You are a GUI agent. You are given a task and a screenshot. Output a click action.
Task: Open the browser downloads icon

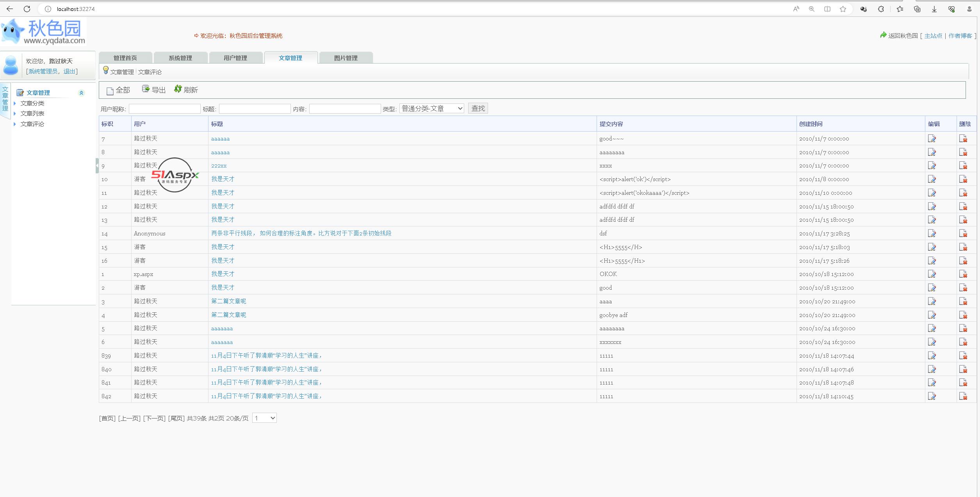pyautogui.click(x=934, y=9)
